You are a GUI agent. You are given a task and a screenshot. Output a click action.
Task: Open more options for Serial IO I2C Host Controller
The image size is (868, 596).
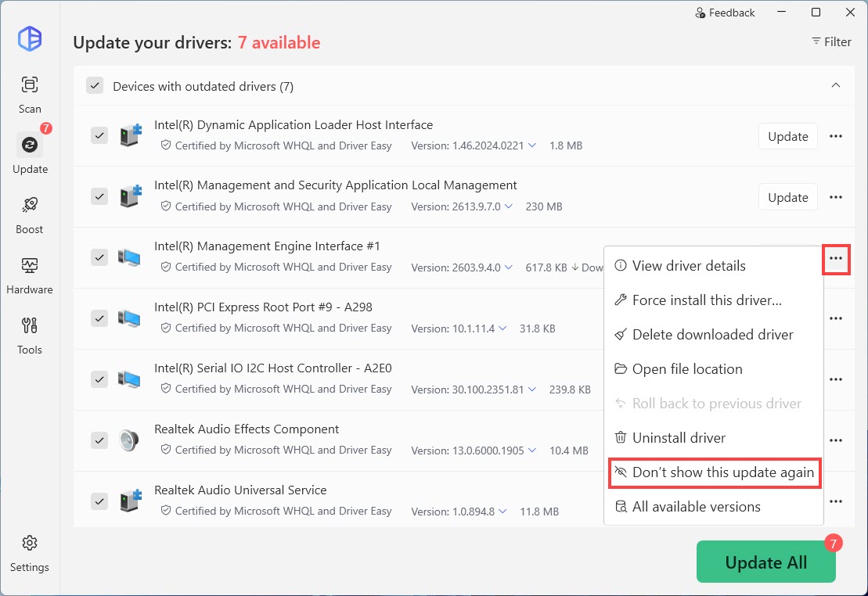[835, 379]
